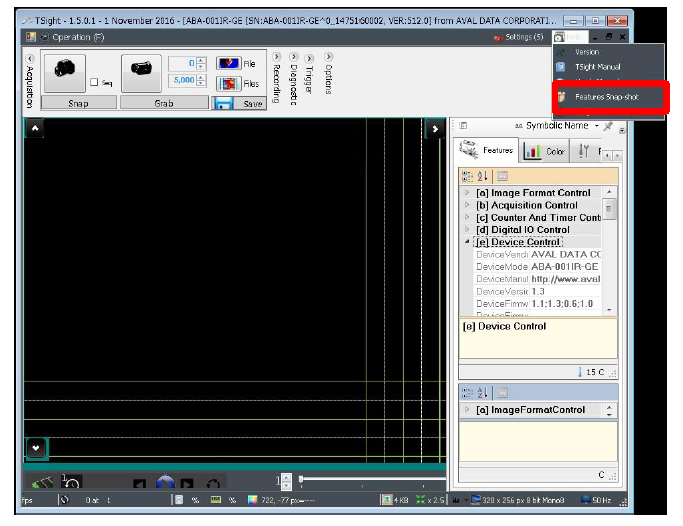This screenshot has height=526, width=683.
Task: Expand the Acquisition Control category
Action: tap(466, 205)
